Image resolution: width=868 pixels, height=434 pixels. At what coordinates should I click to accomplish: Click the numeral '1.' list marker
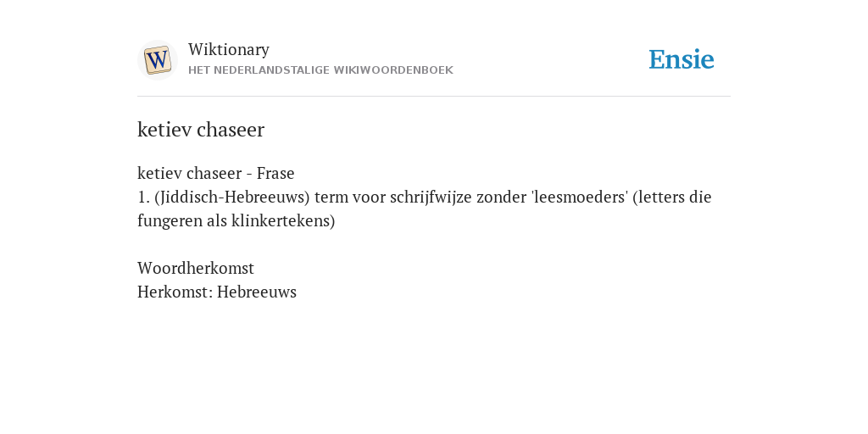[144, 197]
